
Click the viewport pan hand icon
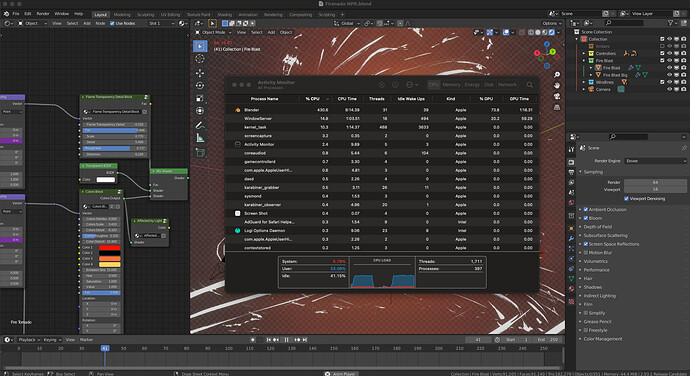[x=557, y=85]
